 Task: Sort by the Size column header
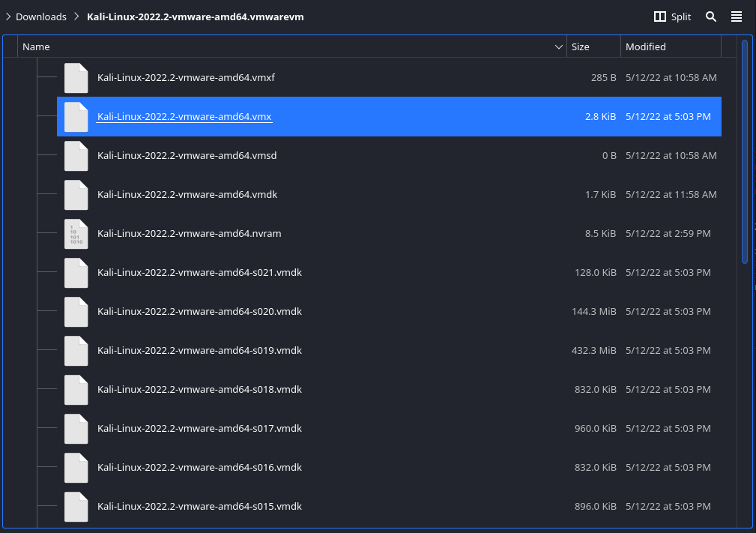point(581,47)
